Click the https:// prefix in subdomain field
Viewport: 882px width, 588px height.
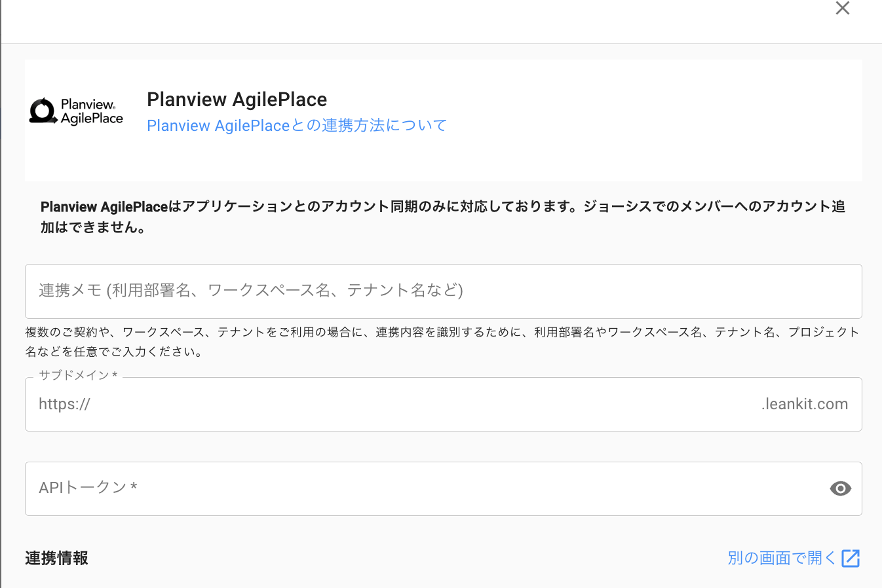pyautogui.click(x=64, y=404)
